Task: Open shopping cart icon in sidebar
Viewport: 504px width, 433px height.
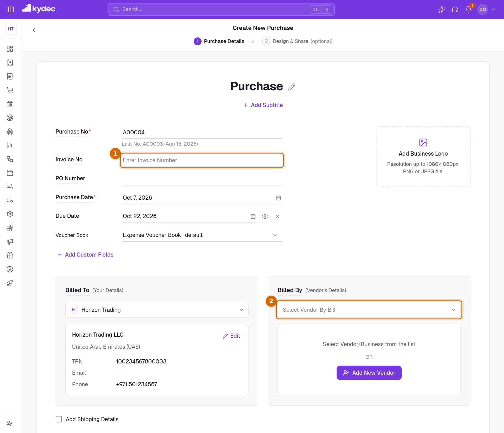Action: pyautogui.click(x=10, y=90)
